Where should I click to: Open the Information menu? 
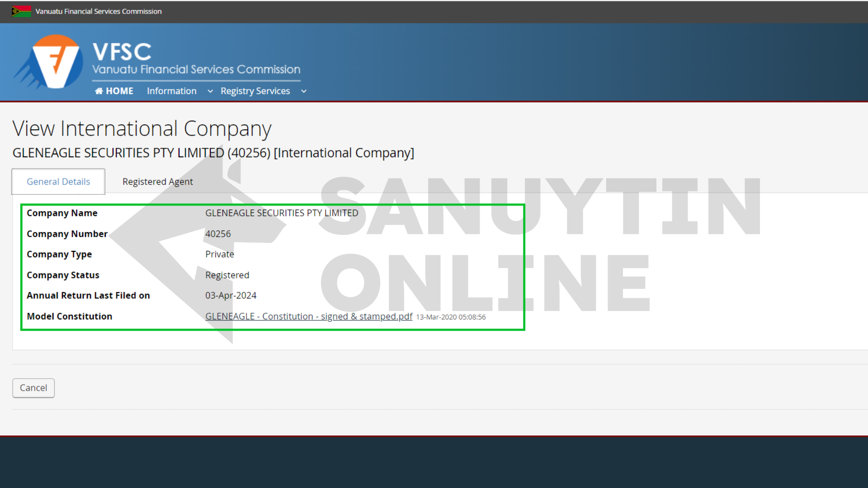click(172, 91)
